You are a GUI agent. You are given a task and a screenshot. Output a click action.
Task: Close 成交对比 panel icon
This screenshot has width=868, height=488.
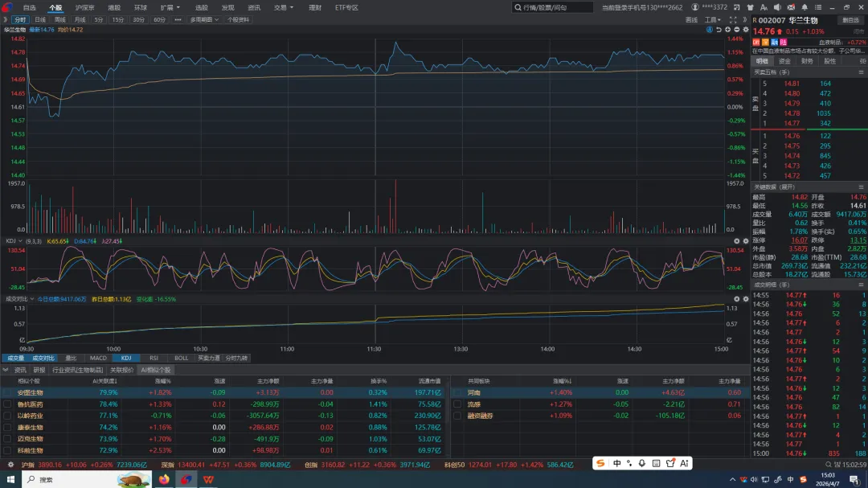[x=737, y=298]
